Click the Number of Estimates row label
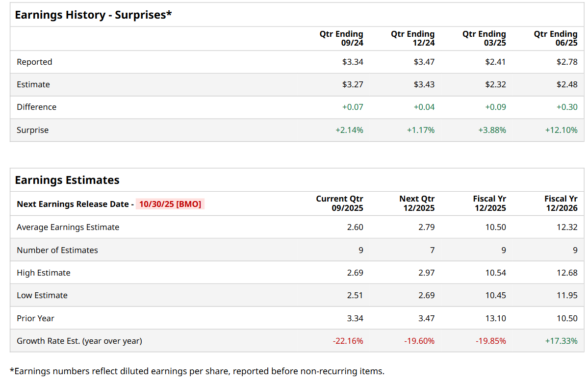This screenshot has width=588, height=382. 57,250
